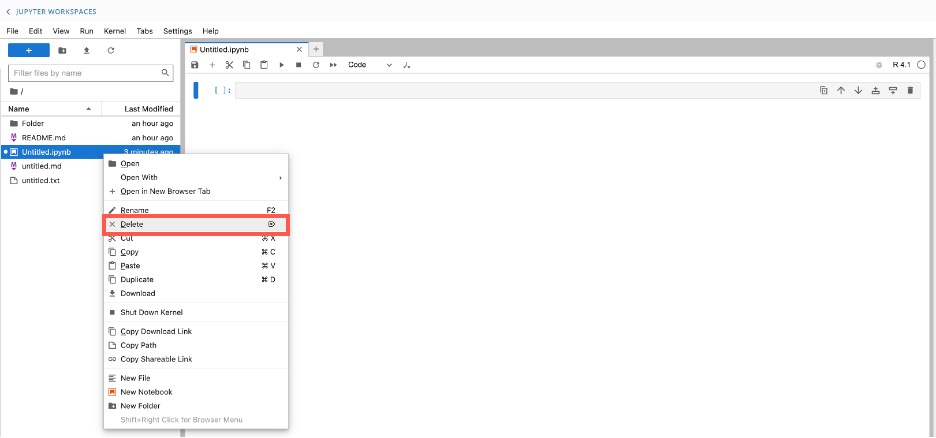
Task: Duplicate the cell using cell toolbar icon
Action: pyautogui.click(x=824, y=91)
